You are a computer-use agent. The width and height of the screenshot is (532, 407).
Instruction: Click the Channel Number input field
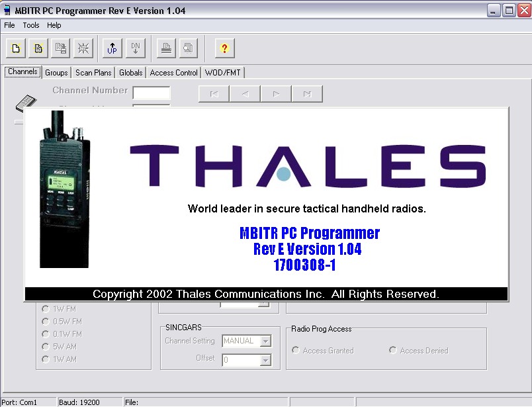152,93
